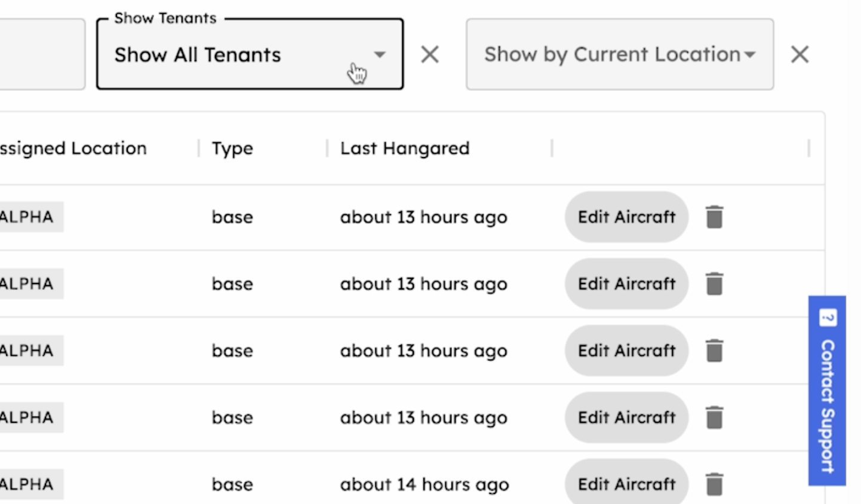Click the Assigned Location column header
This screenshot has height=504, width=861.
click(x=73, y=148)
